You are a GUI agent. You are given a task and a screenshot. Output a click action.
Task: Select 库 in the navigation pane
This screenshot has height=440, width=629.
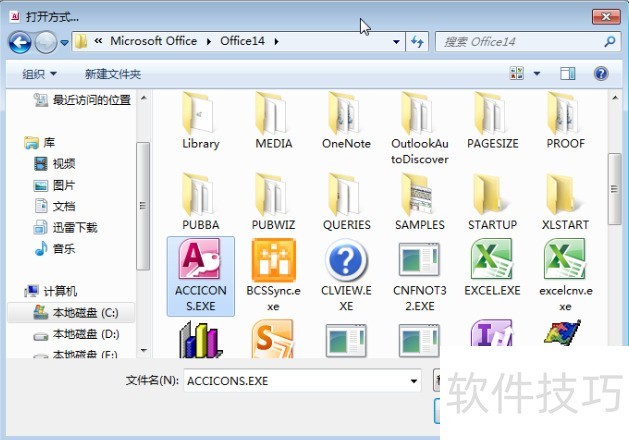(x=39, y=142)
